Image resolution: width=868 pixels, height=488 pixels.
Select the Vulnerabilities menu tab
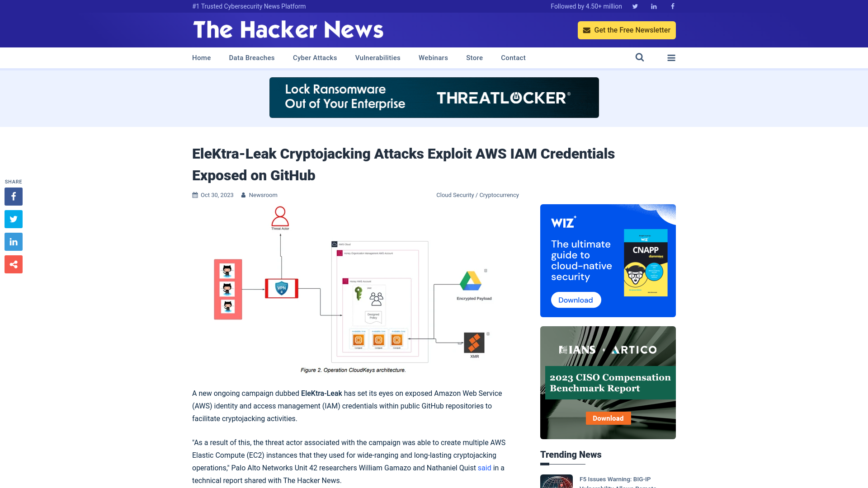click(x=378, y=57)
